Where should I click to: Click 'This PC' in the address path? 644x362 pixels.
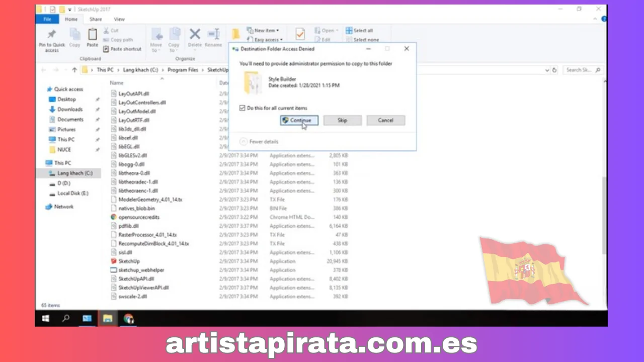105,70
